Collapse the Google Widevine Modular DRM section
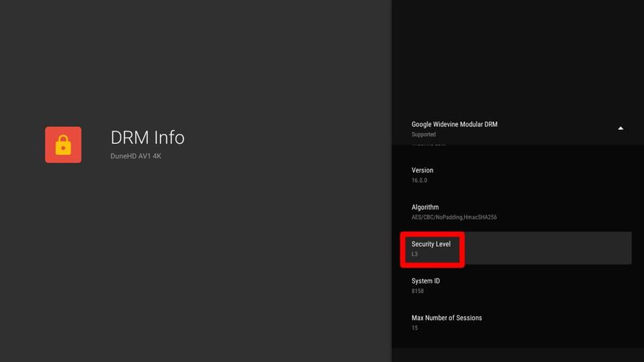Image resolution: width=644 pixels, height=362 pixels. click(621, 128)
